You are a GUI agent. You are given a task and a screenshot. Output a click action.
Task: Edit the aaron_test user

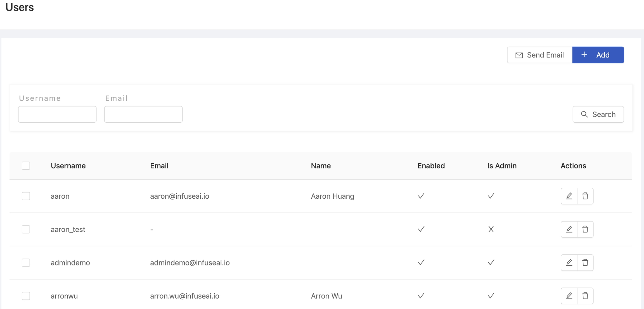pos(569,229)
